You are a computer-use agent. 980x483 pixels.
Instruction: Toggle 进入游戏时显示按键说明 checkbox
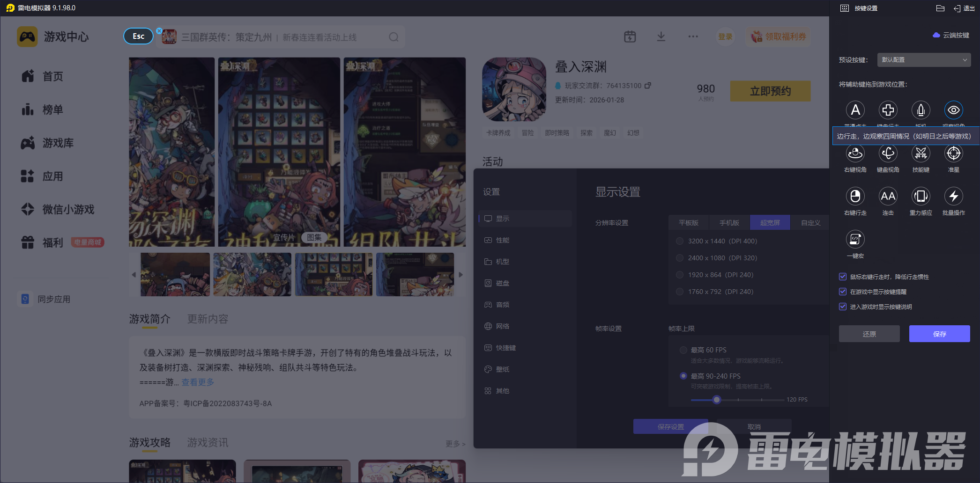tap(843, 307)
